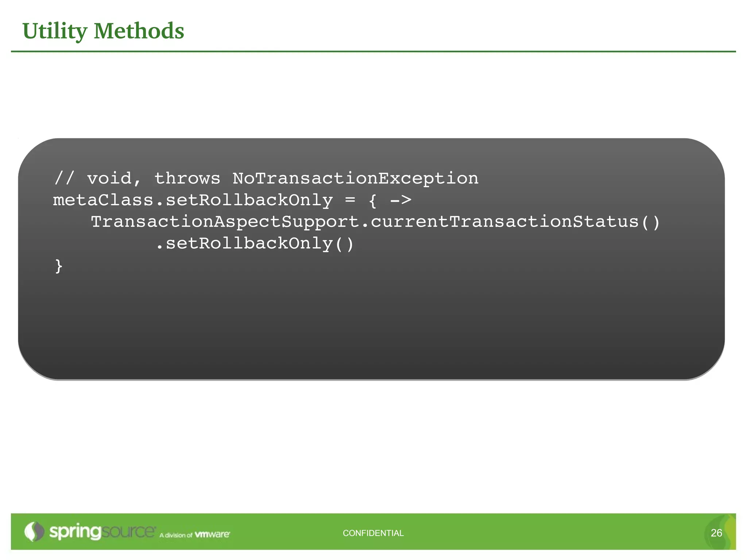Click the 'CONFIDENTIAL' footer label
Viewport: 747px width, 560px height.
[x=373, y=533]
